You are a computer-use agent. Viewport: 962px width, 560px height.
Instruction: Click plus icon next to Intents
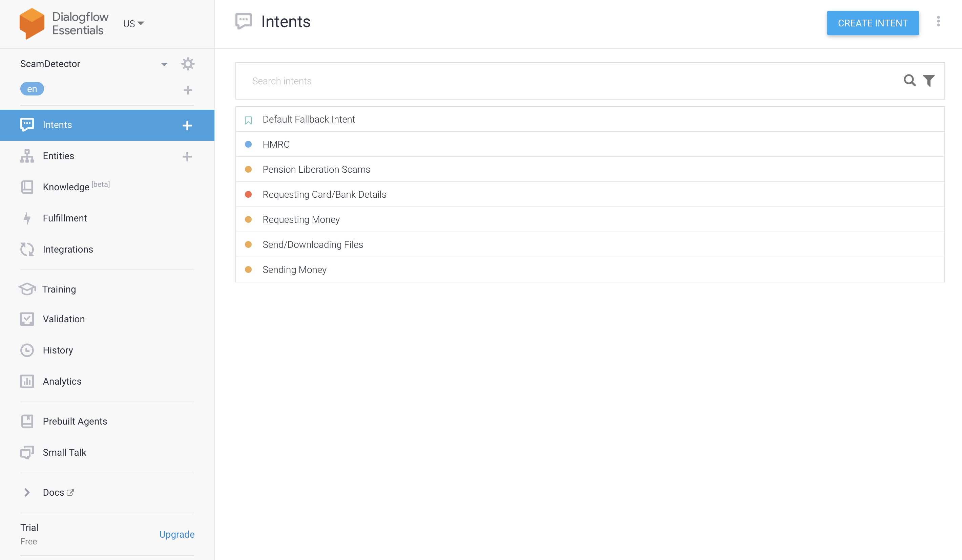click(187, 126)
